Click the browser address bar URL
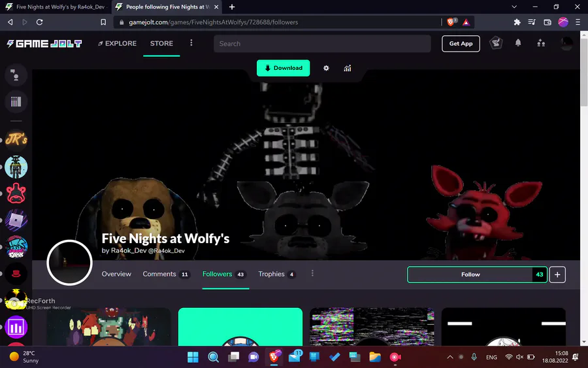The height and width of the screenshot is (368, 588). (x=214, y=22)
